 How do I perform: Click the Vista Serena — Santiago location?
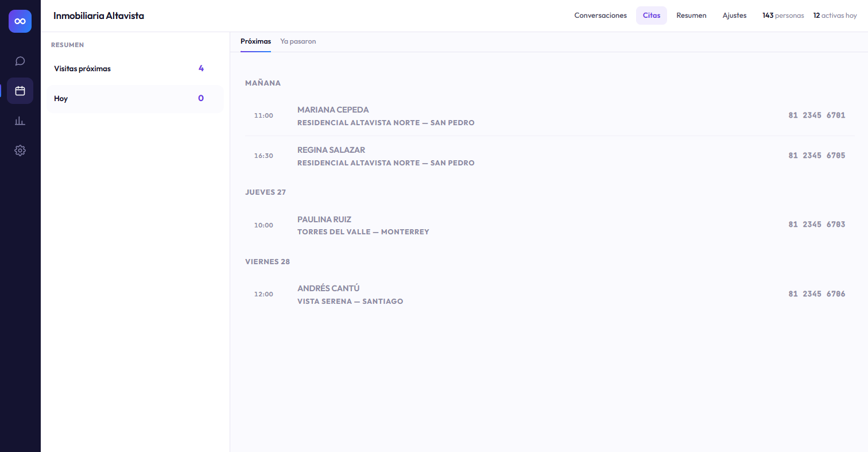(x=350, y=302)
